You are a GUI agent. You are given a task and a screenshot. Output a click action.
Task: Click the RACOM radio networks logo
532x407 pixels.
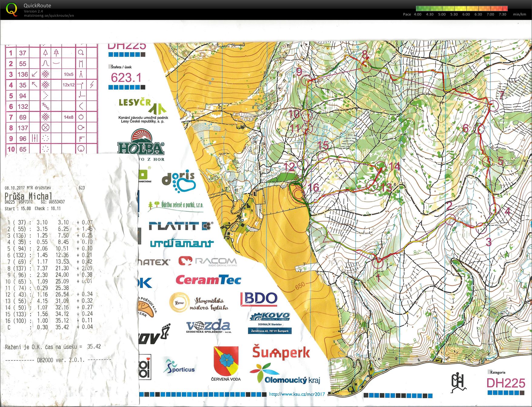pyautogui.click(x=207, y=261)
